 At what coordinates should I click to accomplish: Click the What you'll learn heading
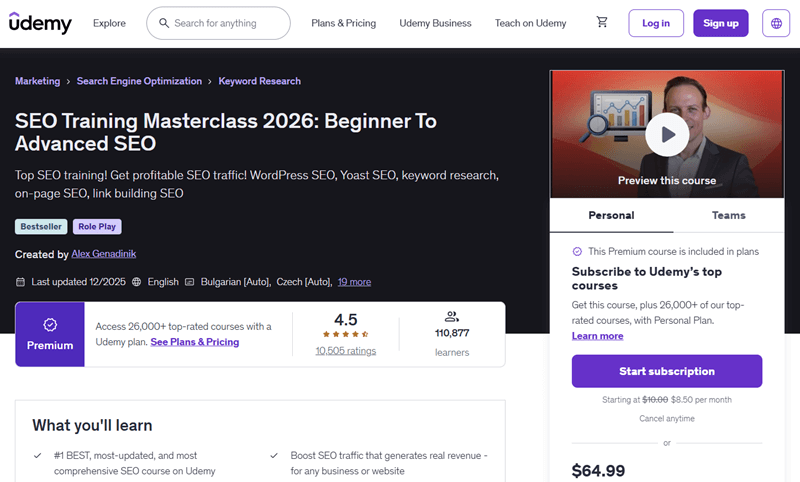click(x=92, y=425)
